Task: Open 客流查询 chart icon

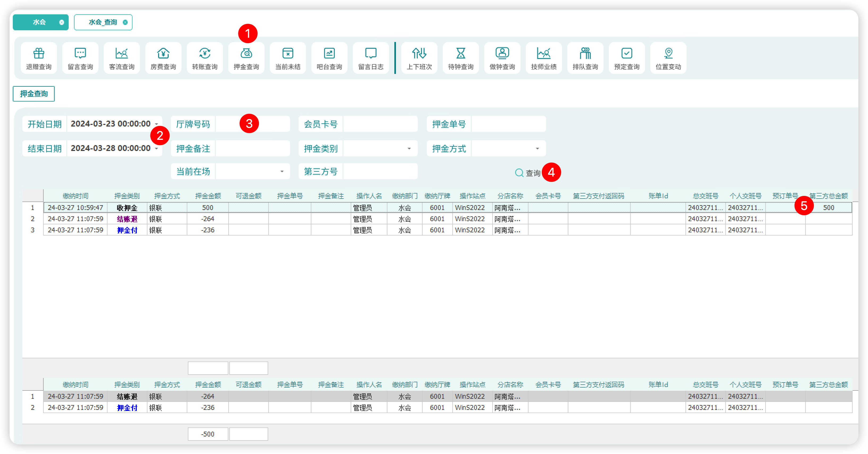Action: pyautogui.click(x=122, y=53)
